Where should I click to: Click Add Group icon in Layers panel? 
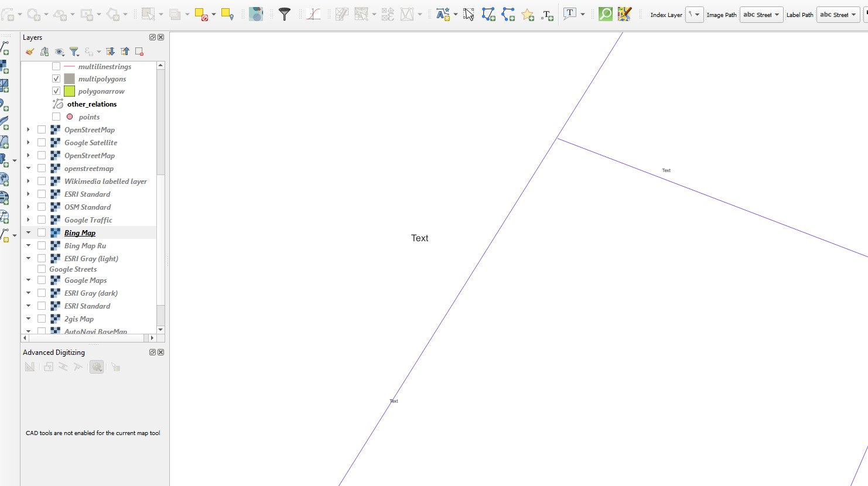tap(45, 52)
